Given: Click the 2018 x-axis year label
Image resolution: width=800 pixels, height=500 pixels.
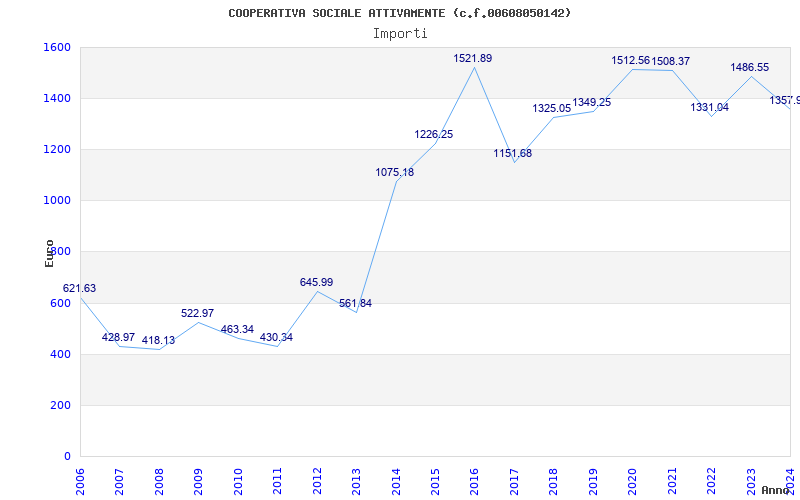Looking at the screenshot, I should [554, 482].
